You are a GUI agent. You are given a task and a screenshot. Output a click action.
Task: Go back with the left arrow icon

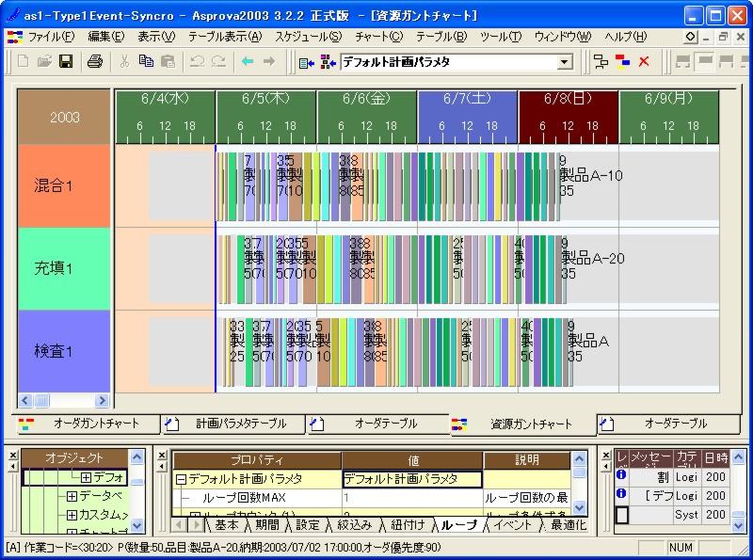tap(248, 61)
